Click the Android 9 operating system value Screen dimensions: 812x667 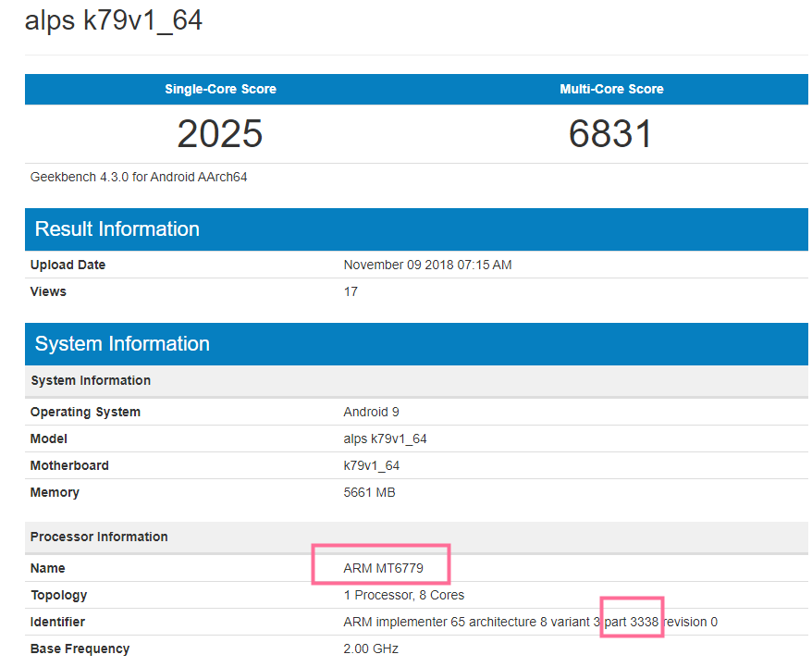[371, 413]
